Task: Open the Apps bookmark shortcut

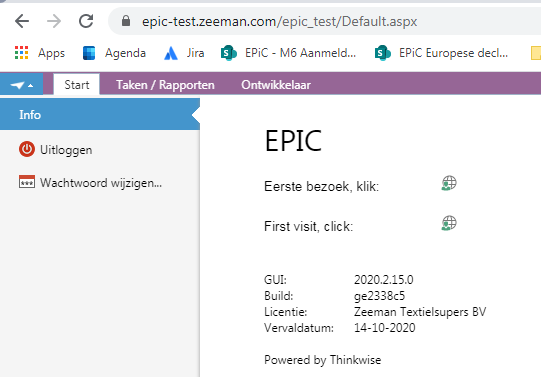Action: point(40,53)
